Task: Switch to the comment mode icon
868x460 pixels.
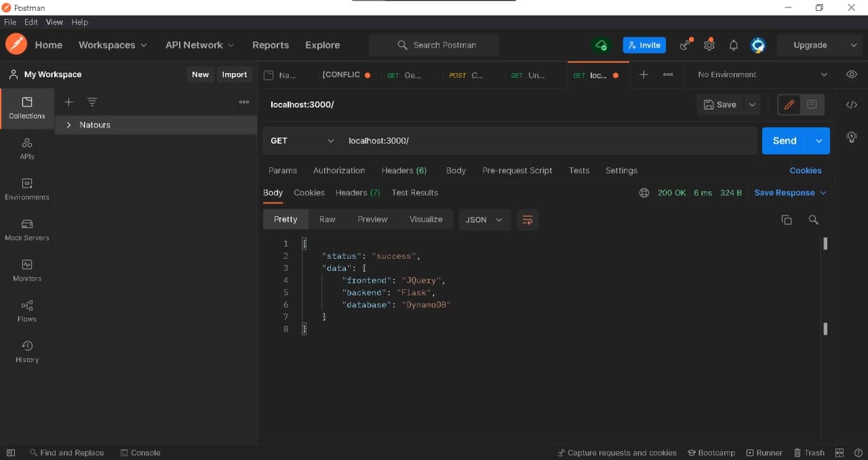Action: [812, 104]
